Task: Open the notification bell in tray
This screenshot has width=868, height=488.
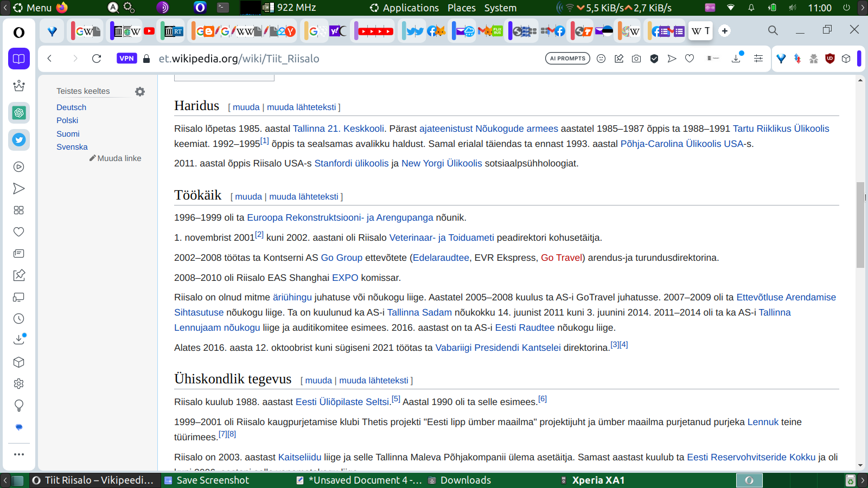Action: (751, 8)
